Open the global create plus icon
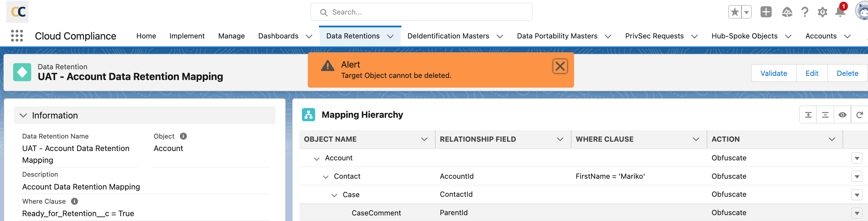Image resolution: width=868 pixels, height=221 pixels. [x=766, y=12]
